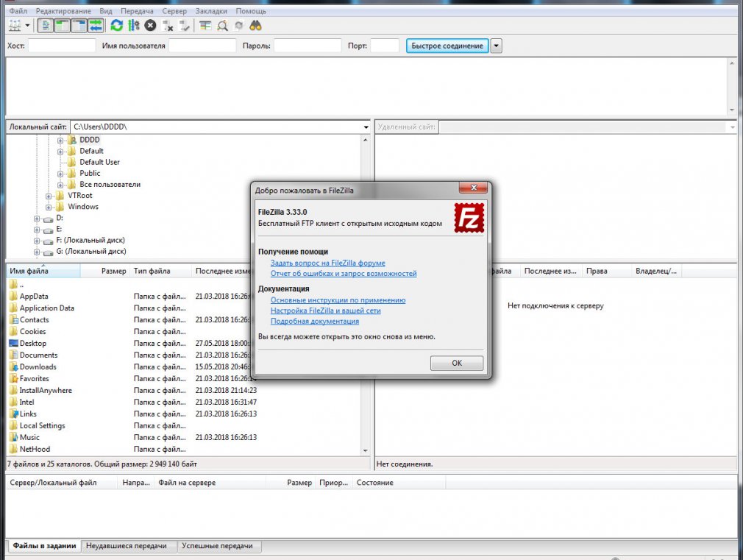The width and height of the screenshot is (743, 560).
Task: Open the Помощь menu
Action: (x=251, y=11)
